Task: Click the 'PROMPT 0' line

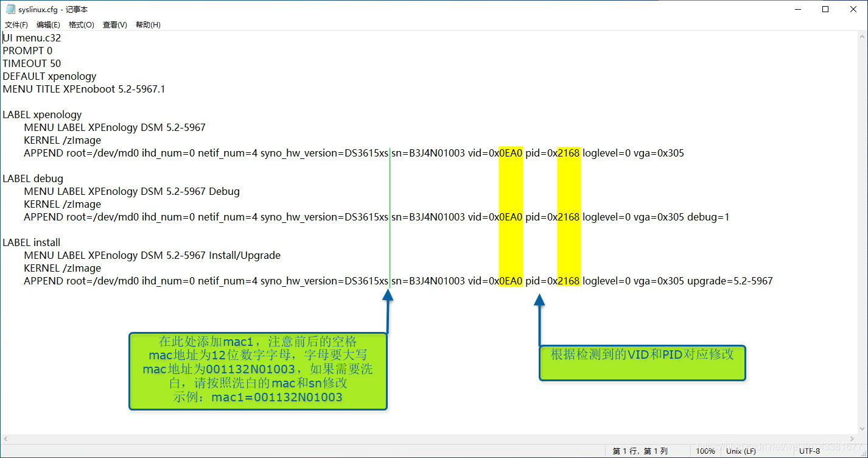Action: (x=27, y=51)
